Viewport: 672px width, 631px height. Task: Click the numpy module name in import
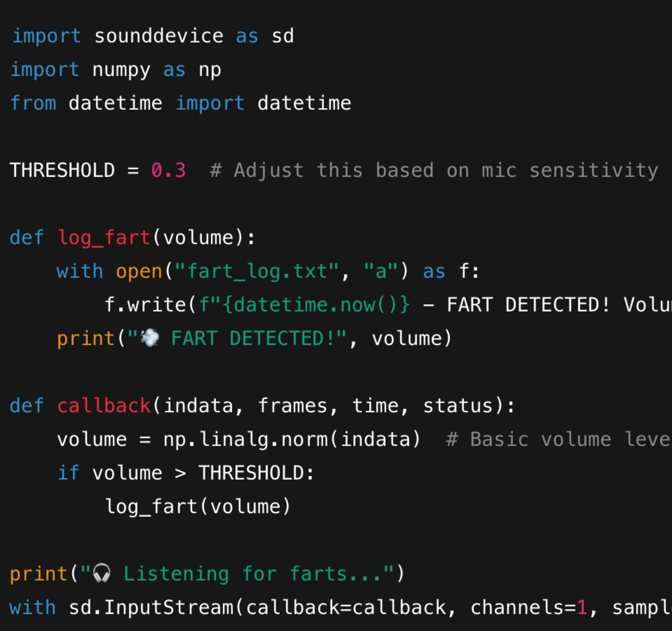tap(121, 70)
